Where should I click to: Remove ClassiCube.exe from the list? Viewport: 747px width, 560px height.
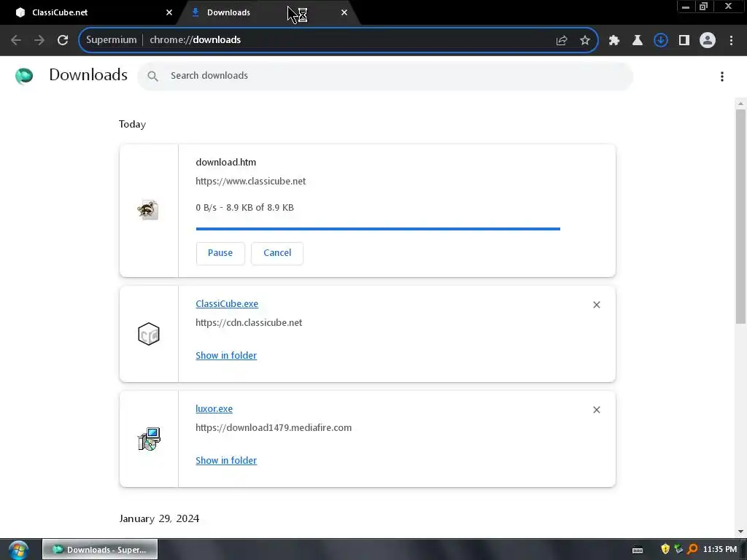coord(597,305)
